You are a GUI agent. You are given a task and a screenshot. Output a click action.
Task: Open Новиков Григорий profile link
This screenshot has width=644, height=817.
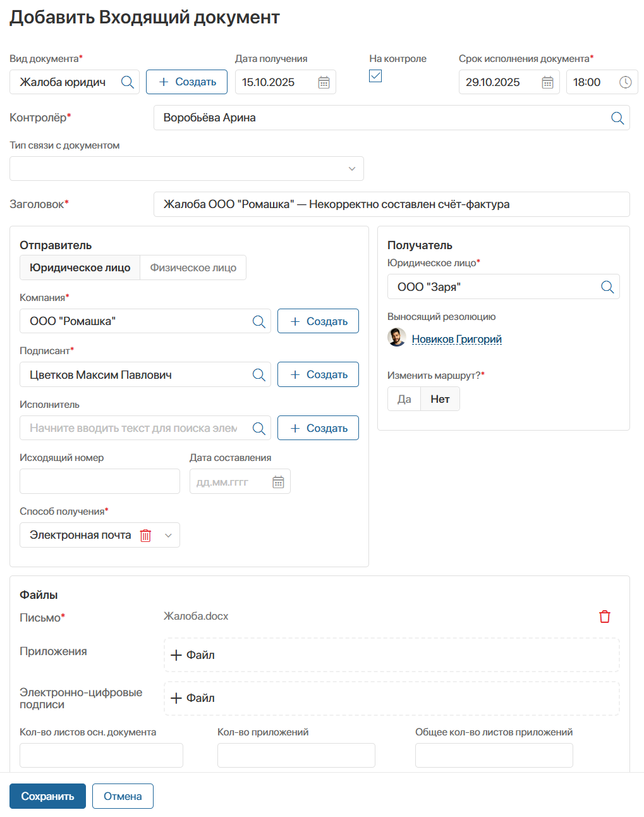coord(456,339)
